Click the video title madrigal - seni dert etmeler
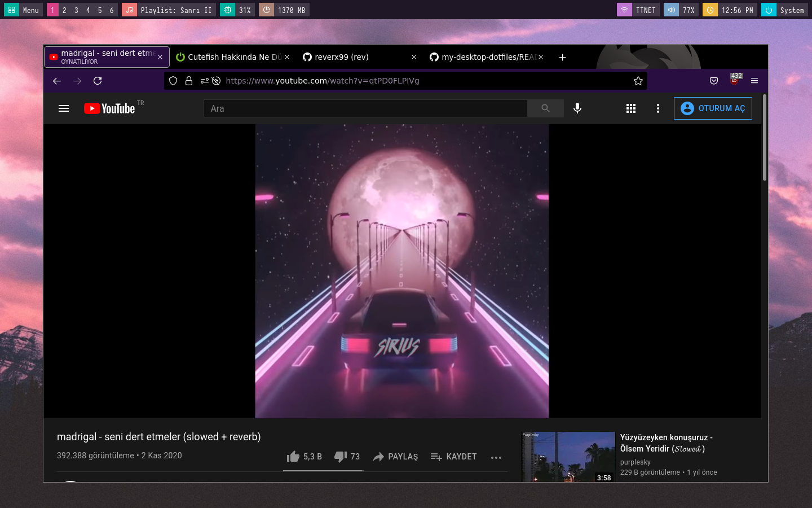 159,437
